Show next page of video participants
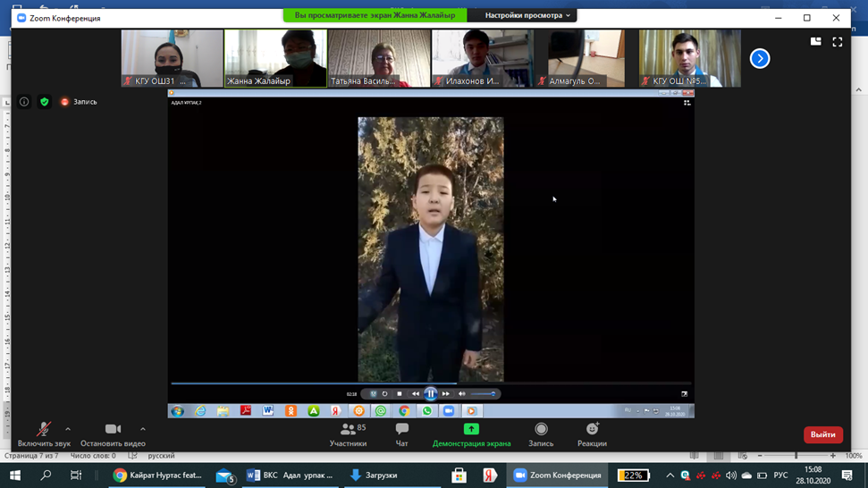The image size is (868, 488). pyautogui.click(x=760, y=58)
